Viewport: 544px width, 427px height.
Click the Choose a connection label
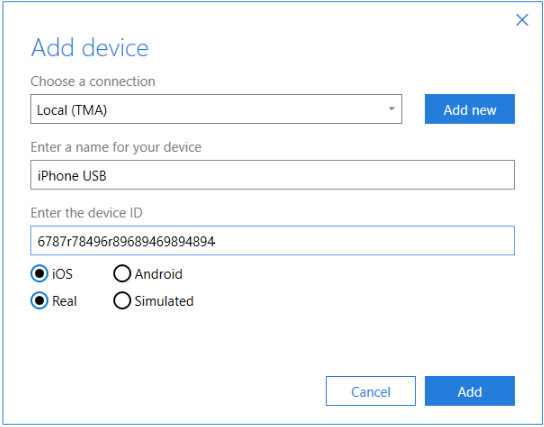pos(93,82)
